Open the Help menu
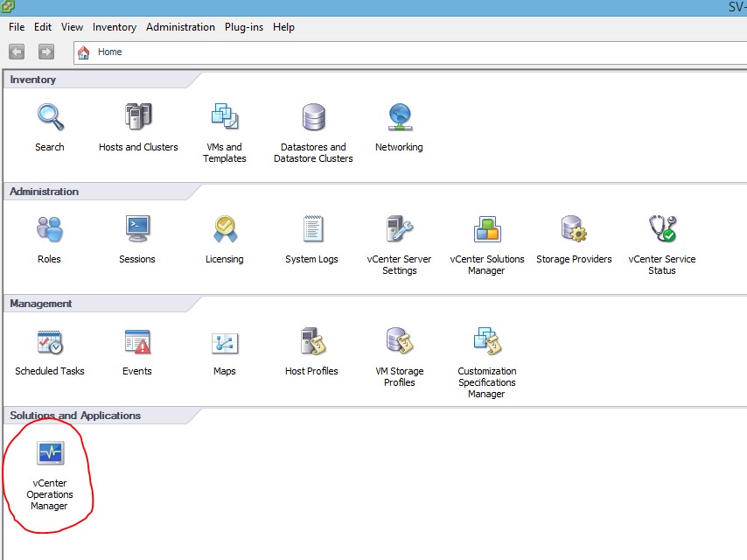 tap(283, 27)
